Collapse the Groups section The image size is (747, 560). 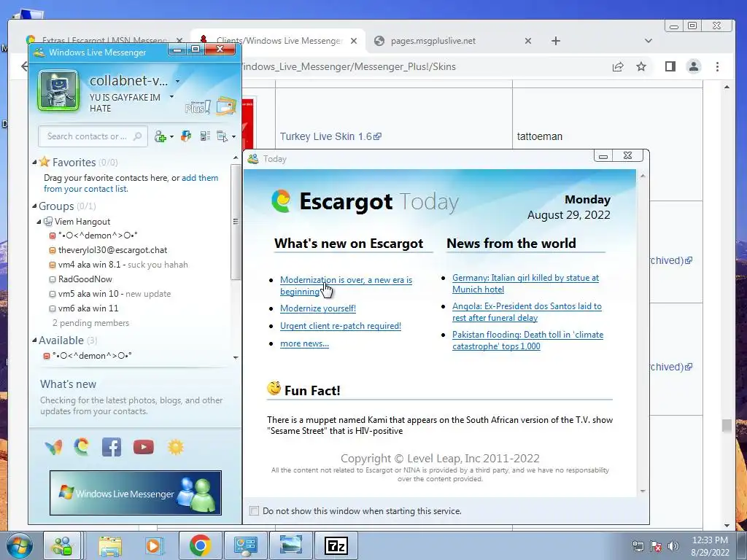[x=34, y=206]
